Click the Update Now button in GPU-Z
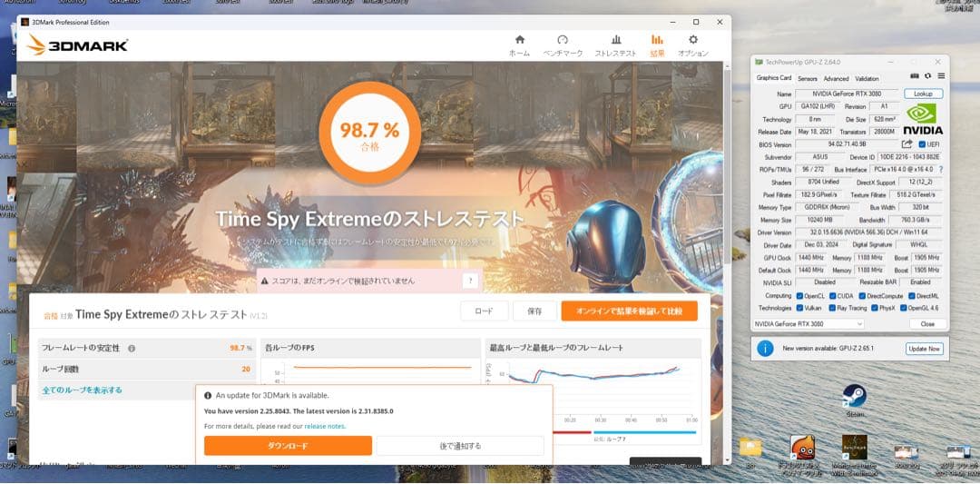Viewport: 980px width, 484px height. click(x=924, y=349)
